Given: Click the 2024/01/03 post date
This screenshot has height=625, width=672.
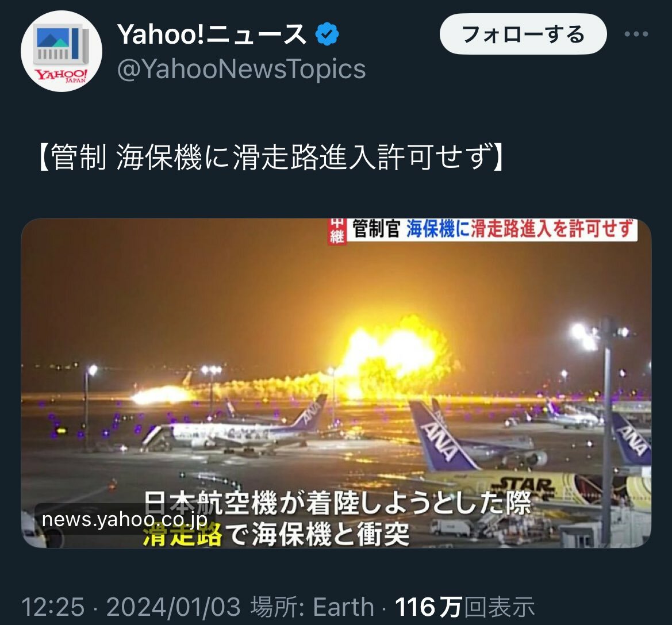Looking at the screenshot, I should 173,607.
